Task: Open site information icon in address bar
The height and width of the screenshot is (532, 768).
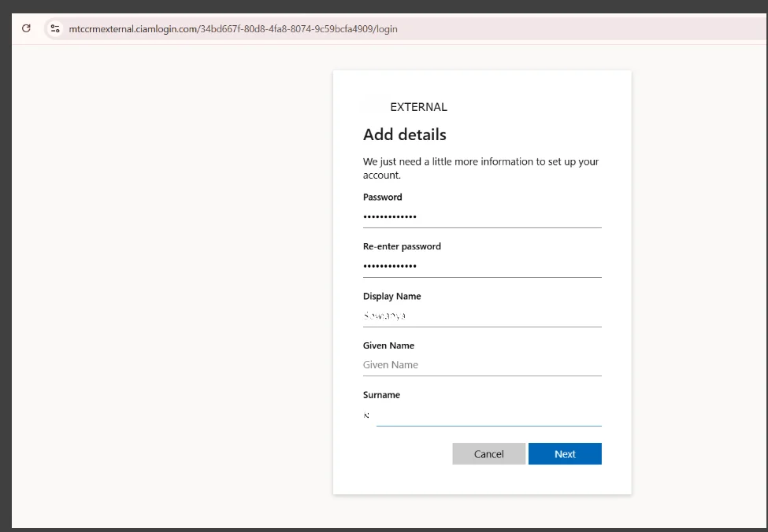Action: (x=55, y=29)
